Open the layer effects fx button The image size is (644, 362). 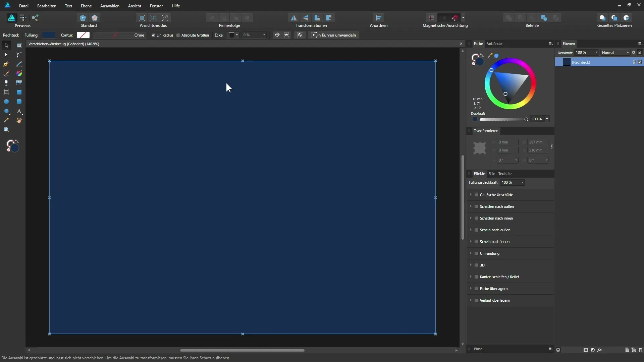tap(599, 350)
